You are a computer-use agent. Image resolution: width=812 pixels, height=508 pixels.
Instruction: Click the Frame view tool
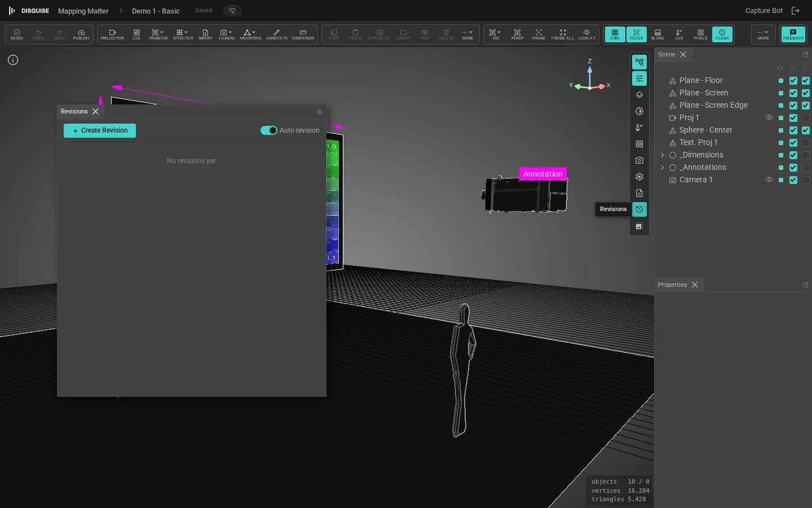539,34
